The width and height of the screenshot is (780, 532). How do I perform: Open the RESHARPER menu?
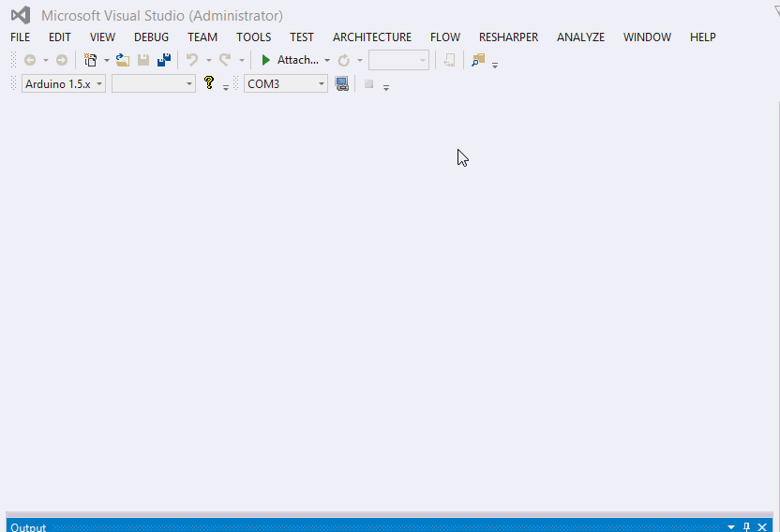tap(508, 37)
